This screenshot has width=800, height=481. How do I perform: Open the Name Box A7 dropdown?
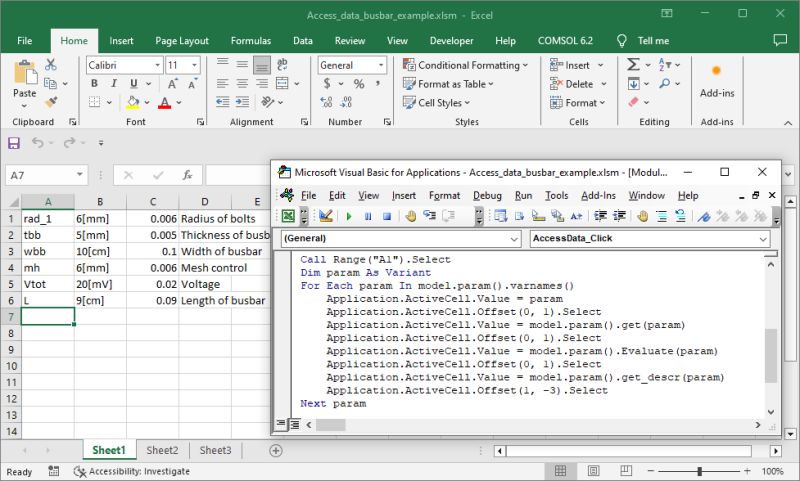pyautogui.click(x=80, y=175)
